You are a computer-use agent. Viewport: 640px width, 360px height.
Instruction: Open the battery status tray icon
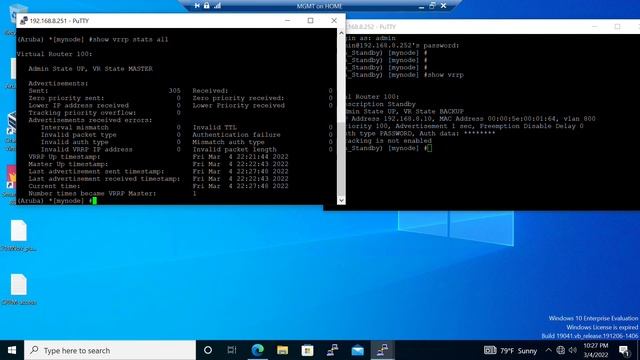[x=490, y=350]
